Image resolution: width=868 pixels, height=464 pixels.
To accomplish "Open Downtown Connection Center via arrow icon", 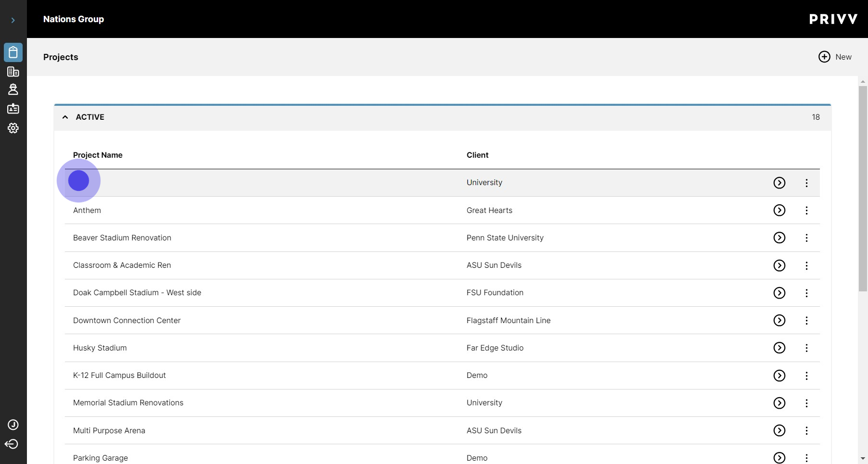I will 779,320.
